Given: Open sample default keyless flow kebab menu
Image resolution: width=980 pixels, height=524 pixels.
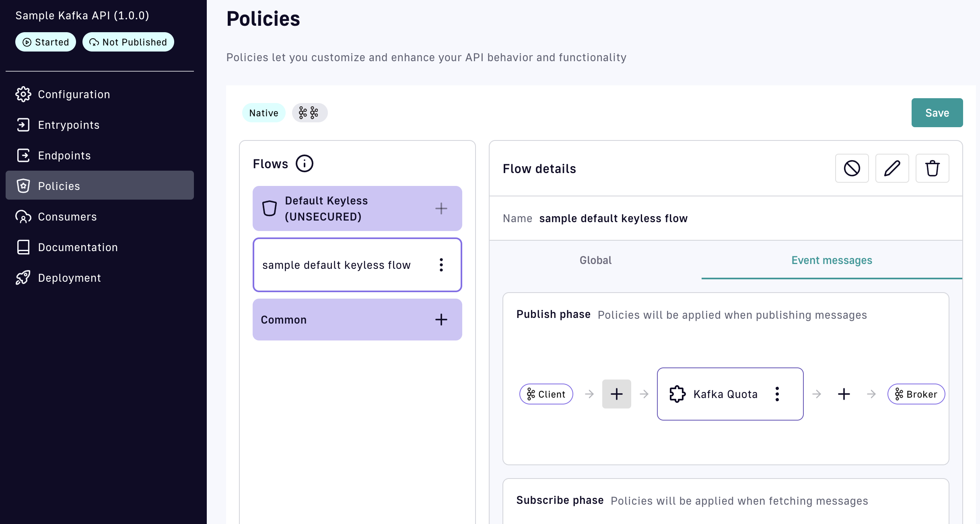Looking at the screenshot, I should point(441,265).
